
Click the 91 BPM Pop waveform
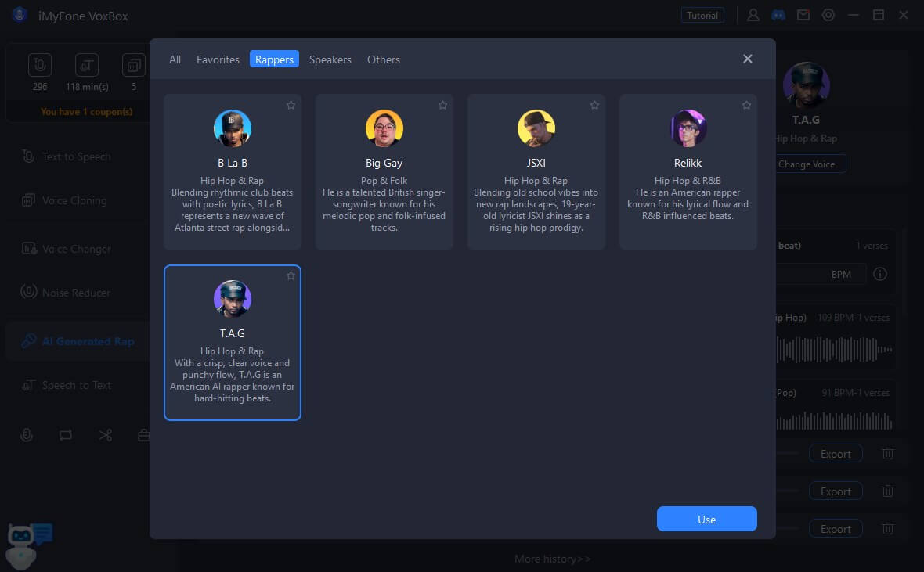833,421
